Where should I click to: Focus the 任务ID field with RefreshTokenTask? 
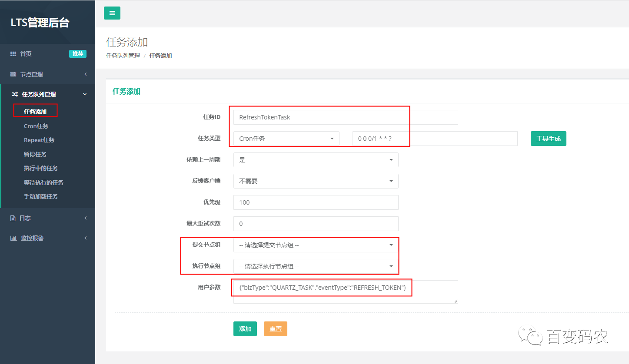click(x=346, y=117)
